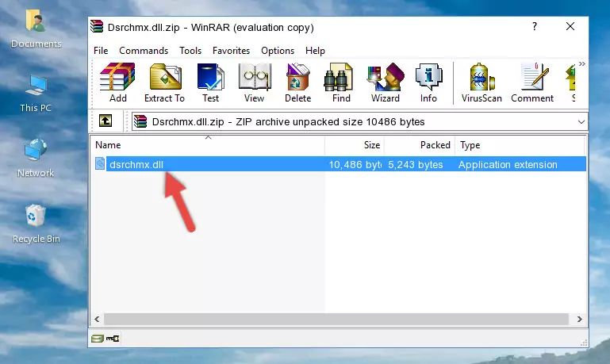Click the Application extension type cell
Screen dimensions: 610x364
508,164
